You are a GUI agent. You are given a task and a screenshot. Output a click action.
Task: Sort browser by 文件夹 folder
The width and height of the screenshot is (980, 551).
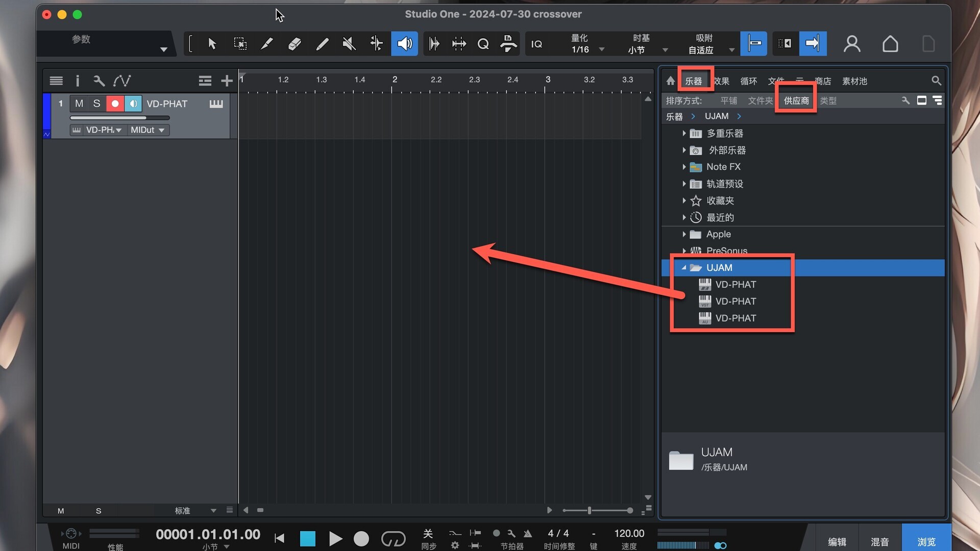[760, 101]
